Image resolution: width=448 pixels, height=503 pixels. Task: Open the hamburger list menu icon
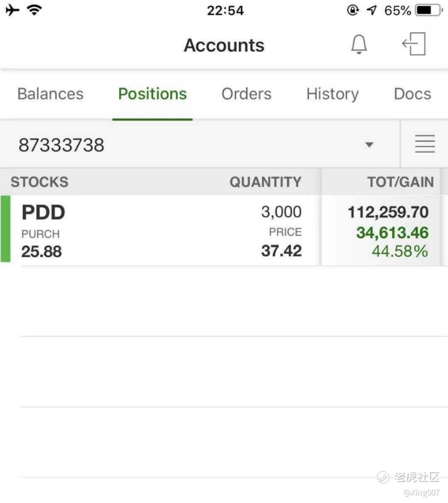(425, 144)
